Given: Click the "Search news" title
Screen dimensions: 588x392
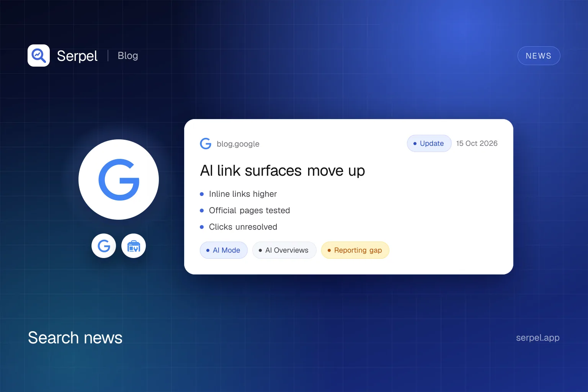Looking at the screenshot, I should pos(75,338).
